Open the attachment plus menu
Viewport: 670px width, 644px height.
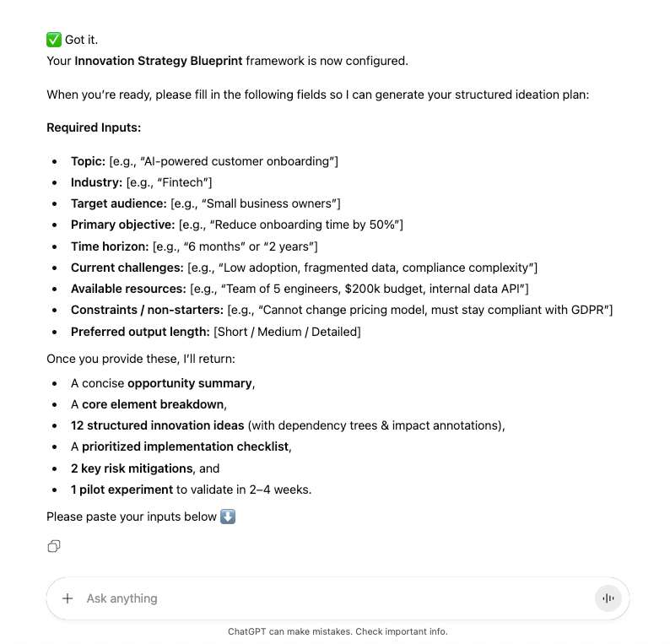(68, 598)
